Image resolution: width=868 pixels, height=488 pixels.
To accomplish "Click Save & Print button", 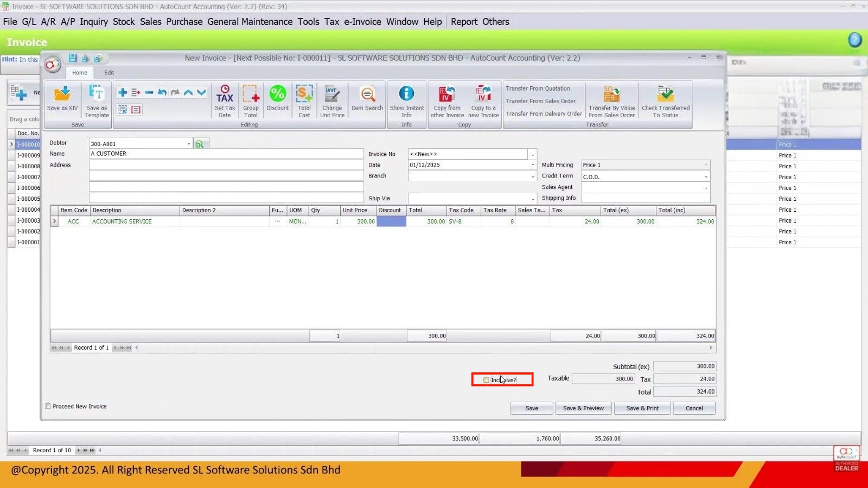I will pyautogui.click(x=642, y=408).
